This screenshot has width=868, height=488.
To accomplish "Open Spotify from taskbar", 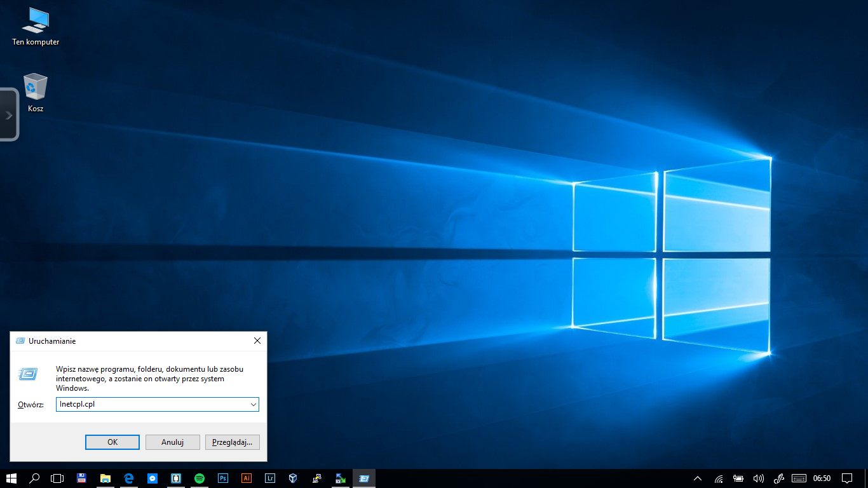I will click(200, 478).
